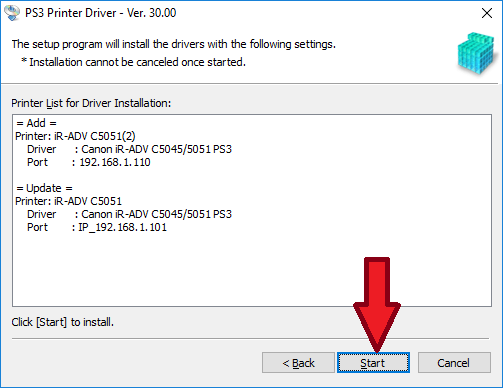Cancel the driver installation

pos(454,363)
